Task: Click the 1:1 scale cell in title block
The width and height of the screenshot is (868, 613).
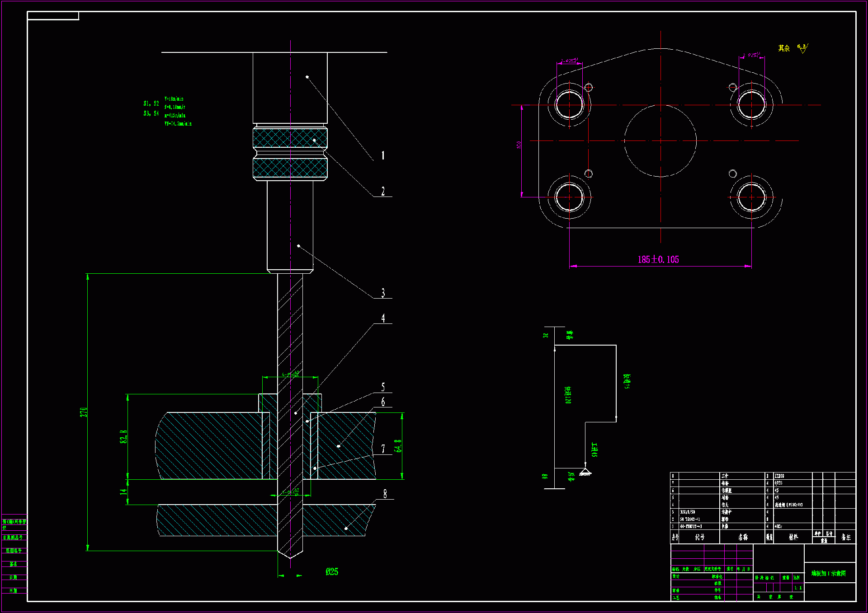Action: tap(798, 588)
